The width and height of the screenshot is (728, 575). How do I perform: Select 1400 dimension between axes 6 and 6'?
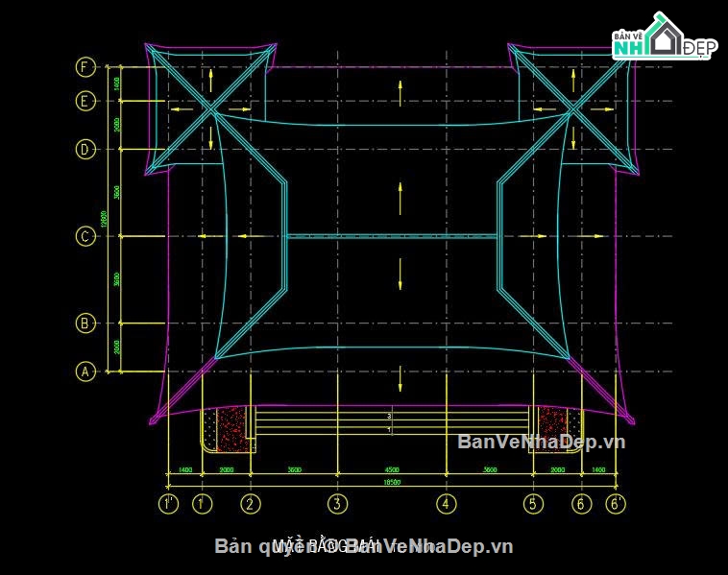pos(599,470)
